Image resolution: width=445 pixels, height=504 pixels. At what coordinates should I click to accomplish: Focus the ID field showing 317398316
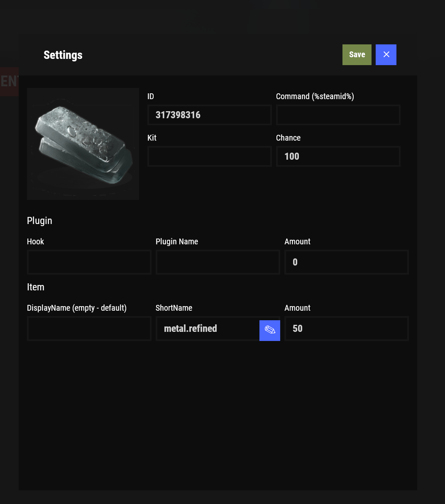(x=209, y=115)
